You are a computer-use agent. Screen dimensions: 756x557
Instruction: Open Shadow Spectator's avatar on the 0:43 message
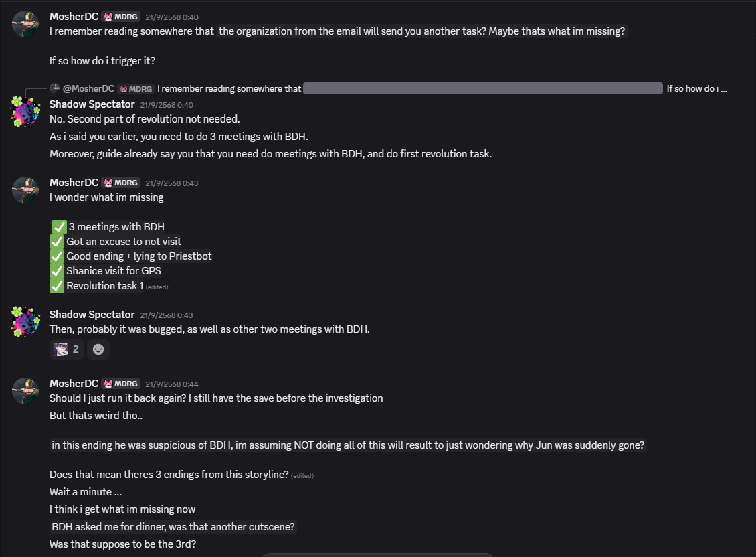pyautogui.click(x=25, y=322)
